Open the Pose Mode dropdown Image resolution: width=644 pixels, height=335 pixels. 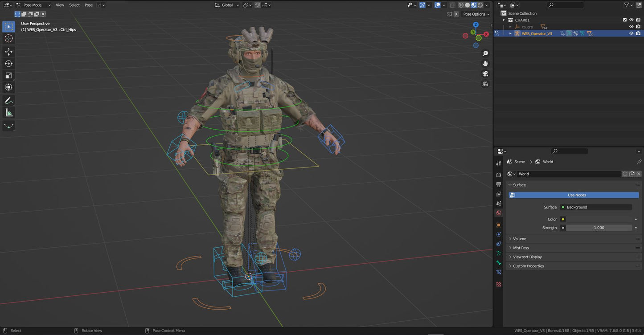33,5
